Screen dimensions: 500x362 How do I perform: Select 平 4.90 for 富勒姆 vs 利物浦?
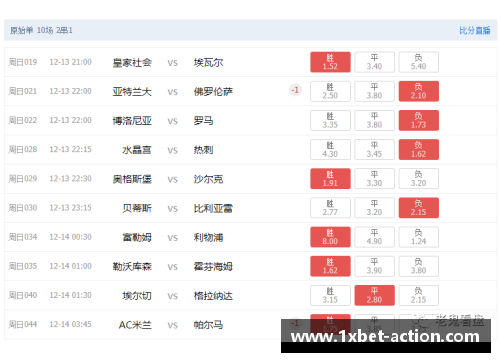coord(374,237)
